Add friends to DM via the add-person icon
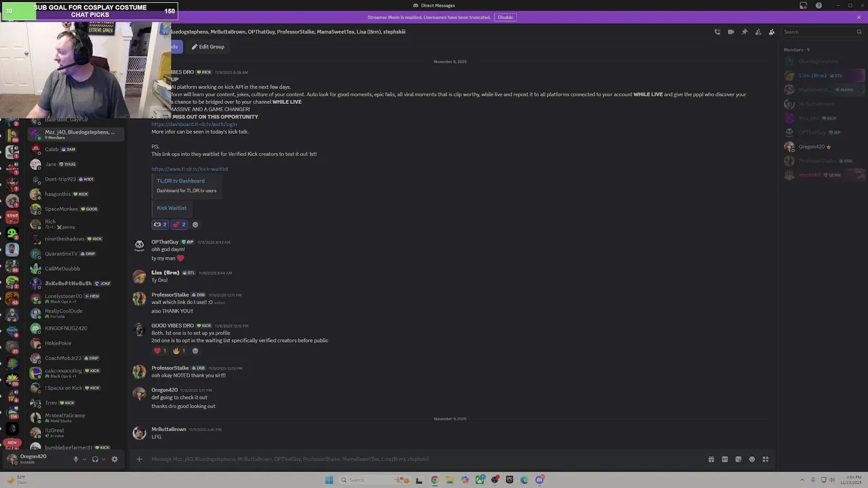 758,32
